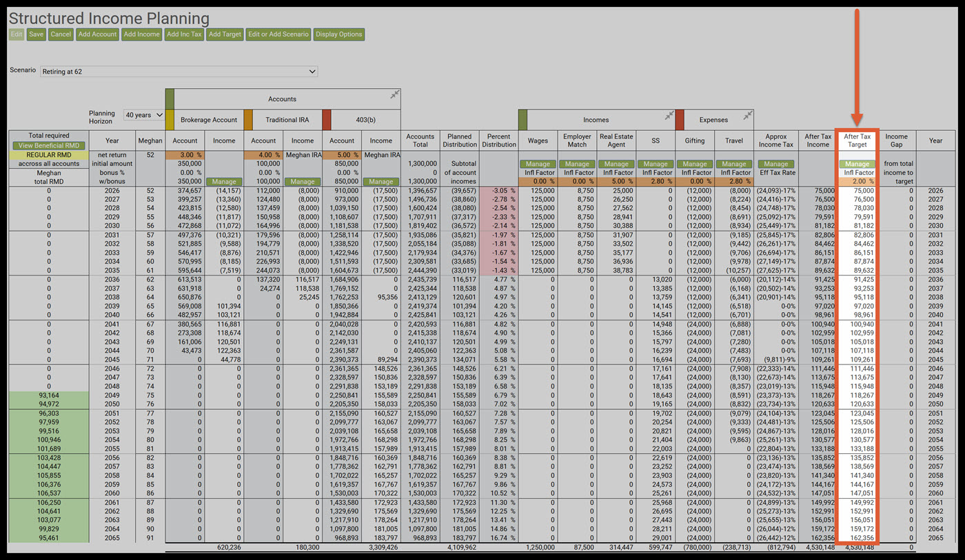Click the -3.05 % percent distribution cell
Screen dimensions: 965x560
(498, 191)
